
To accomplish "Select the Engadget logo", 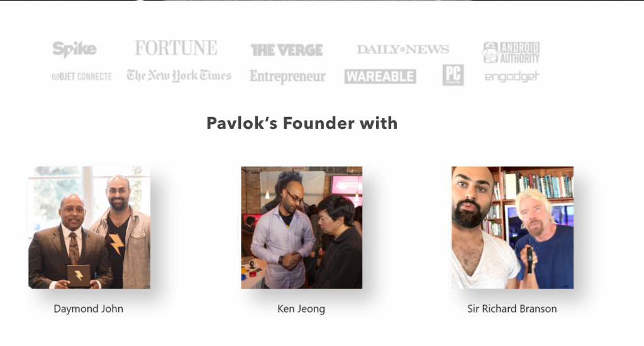I will point(512,77).
